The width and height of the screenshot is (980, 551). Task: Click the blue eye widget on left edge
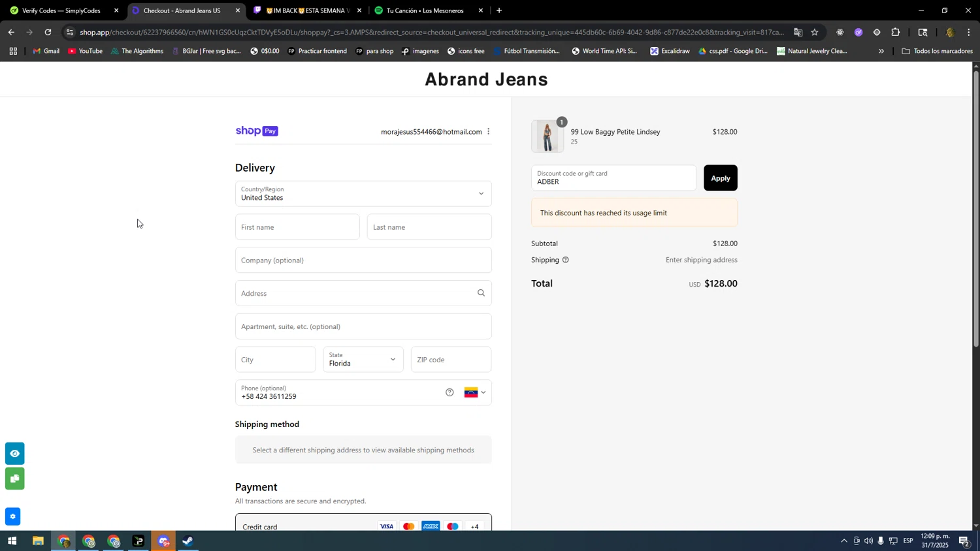(14, 453)
